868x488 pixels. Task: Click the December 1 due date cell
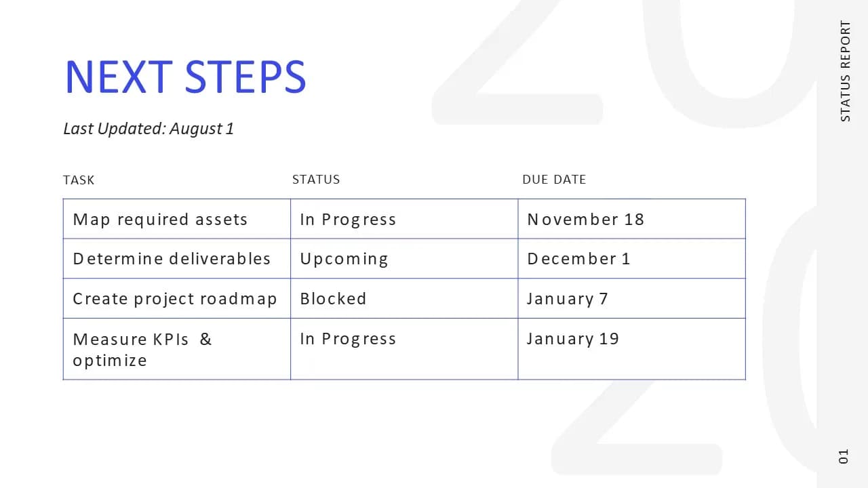click(x=632, y=258)
